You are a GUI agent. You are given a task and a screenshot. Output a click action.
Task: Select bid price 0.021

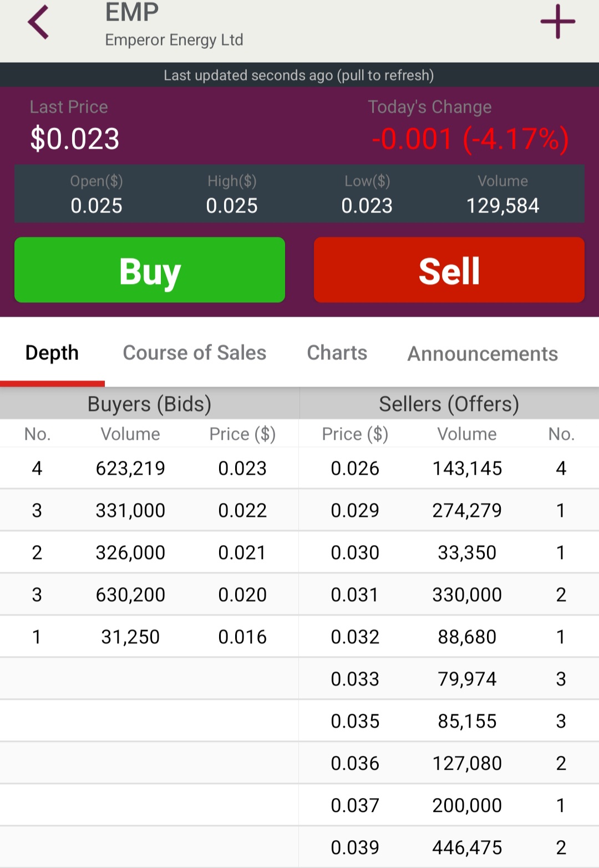click(x=242, y=553)
